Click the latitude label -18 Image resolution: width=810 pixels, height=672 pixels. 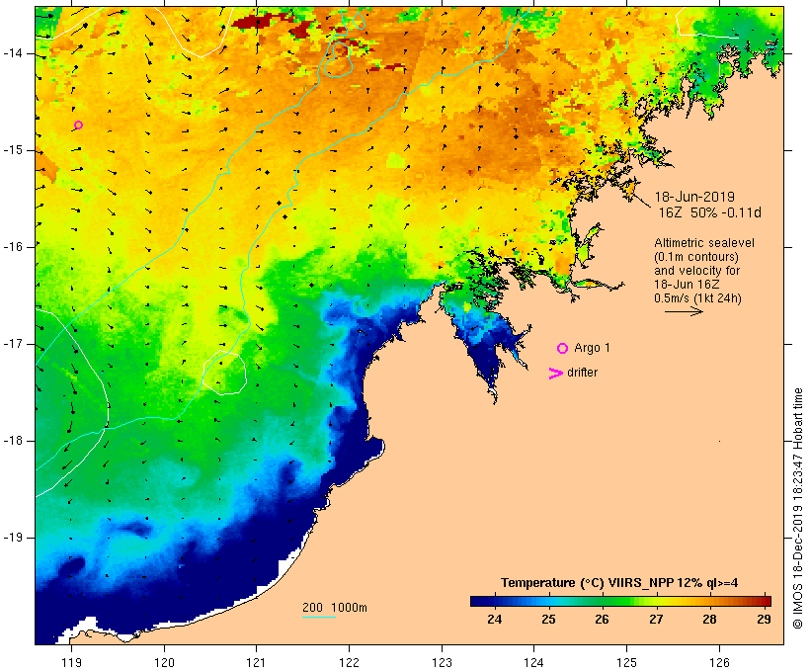click(x=13, y=441)
